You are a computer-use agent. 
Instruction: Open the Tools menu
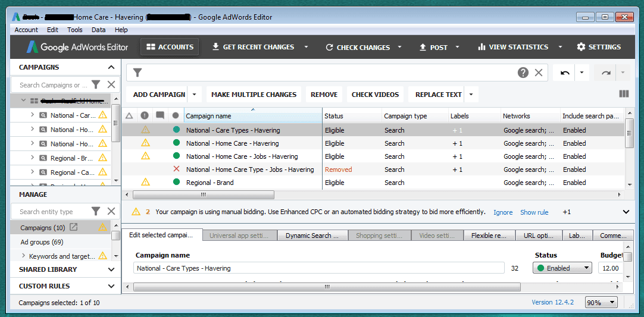coord(75,30)
